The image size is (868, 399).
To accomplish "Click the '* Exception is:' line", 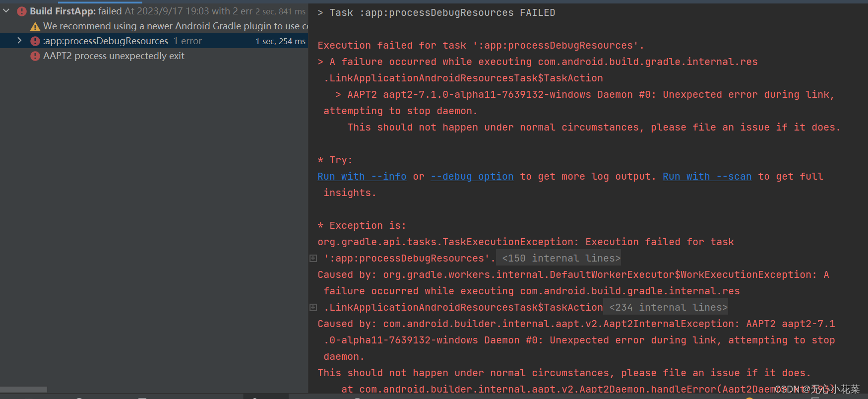I will tap(362, 225).
